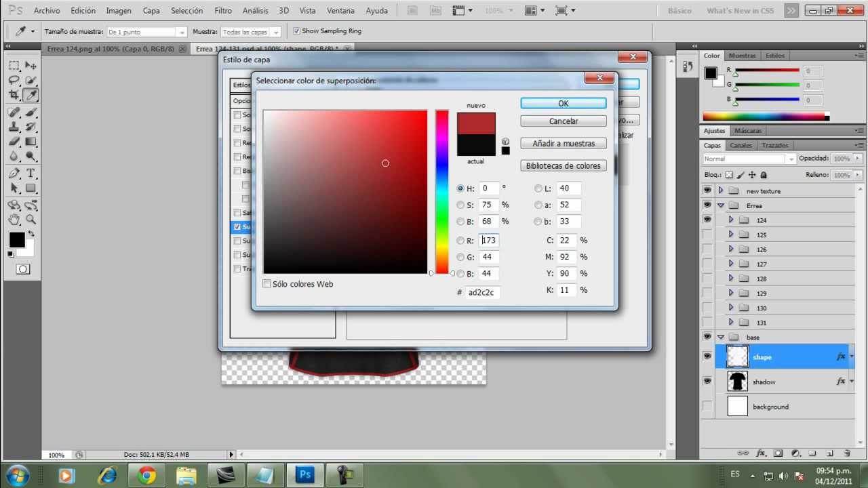Switch to the Muestras tab
Screen dimensions: 868x488
tap(742, 56)
